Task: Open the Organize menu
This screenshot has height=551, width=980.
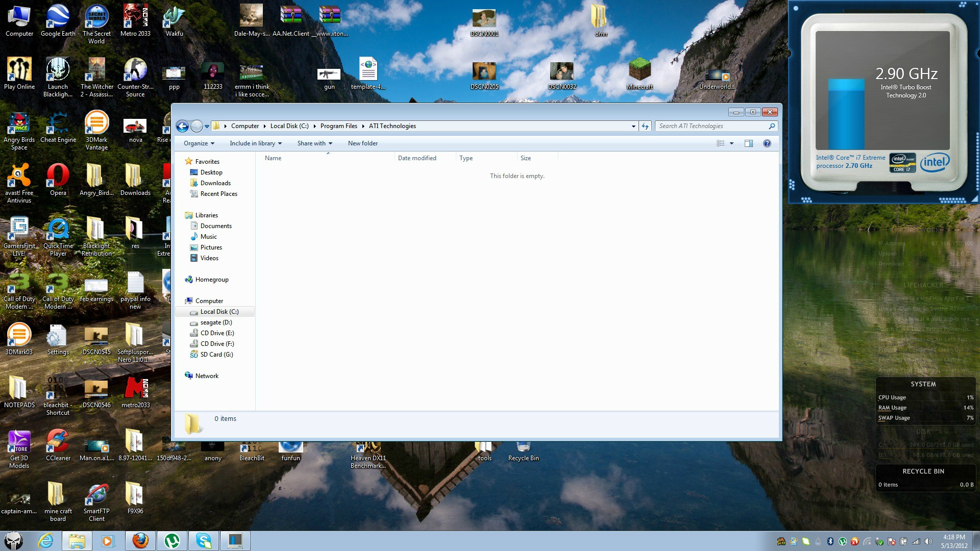Action: pyautogui.click(x=199, y=143)
